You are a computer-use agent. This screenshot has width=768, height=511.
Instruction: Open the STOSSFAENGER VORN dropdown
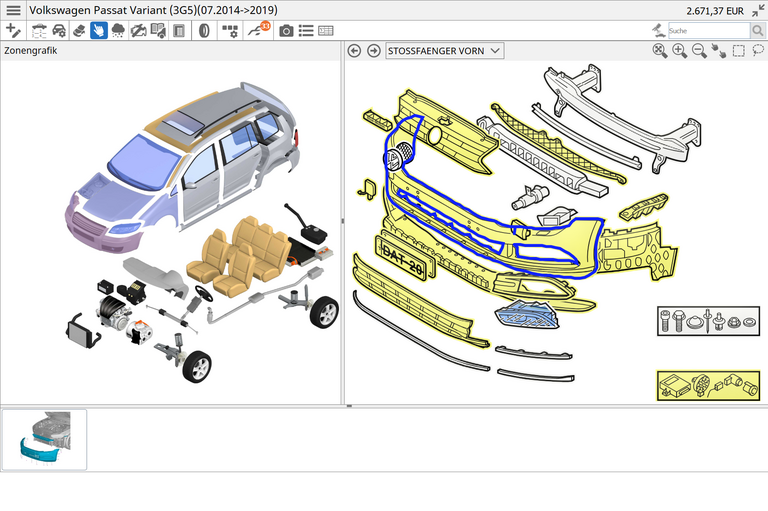(x=444, y=51)
